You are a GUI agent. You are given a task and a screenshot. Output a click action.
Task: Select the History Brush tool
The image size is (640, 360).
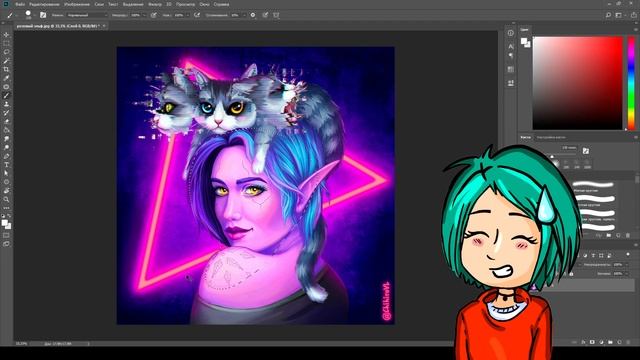[x=6, y=113]
